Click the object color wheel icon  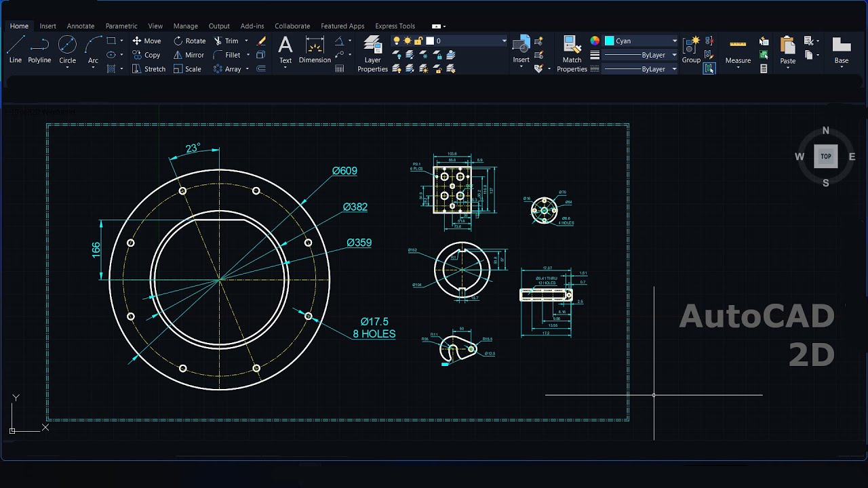point(595,41)
